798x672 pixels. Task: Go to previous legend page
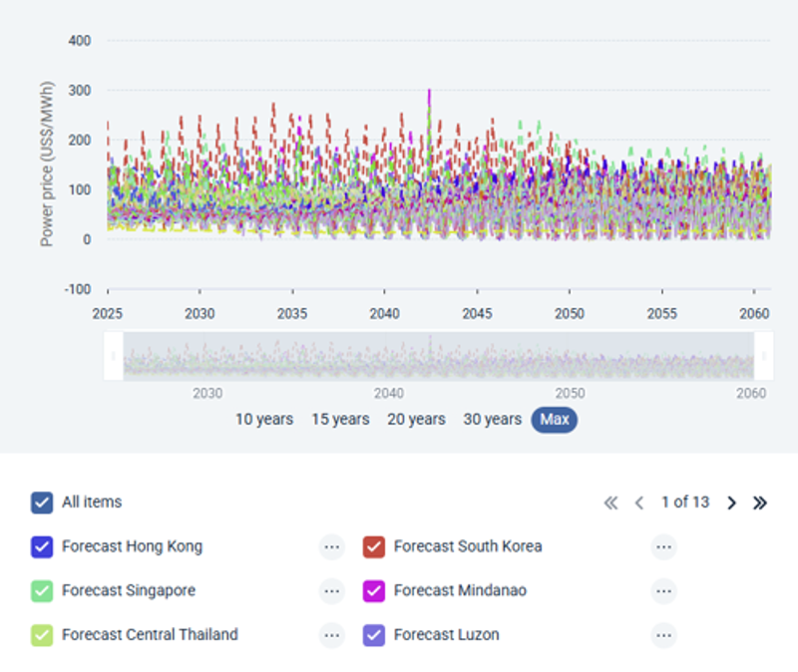[x=639, y=503]
